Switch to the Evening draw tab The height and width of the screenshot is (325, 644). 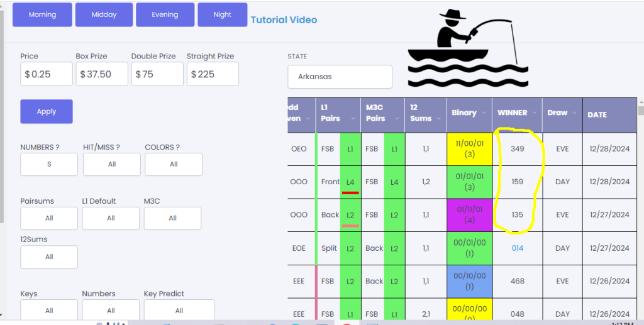[165, 15]
